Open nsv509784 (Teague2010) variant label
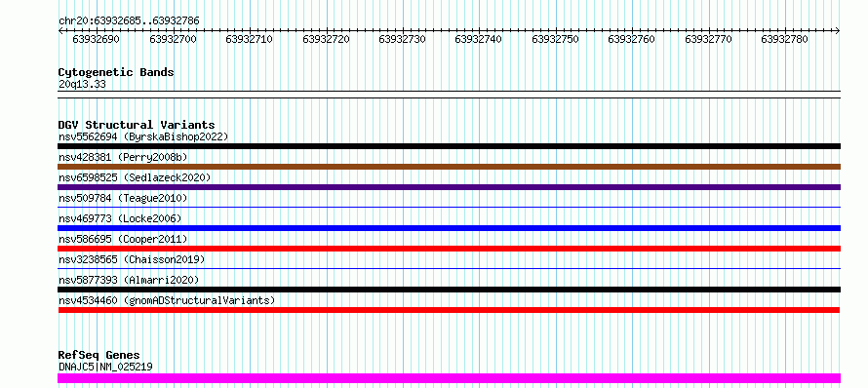 pos(123,198)
